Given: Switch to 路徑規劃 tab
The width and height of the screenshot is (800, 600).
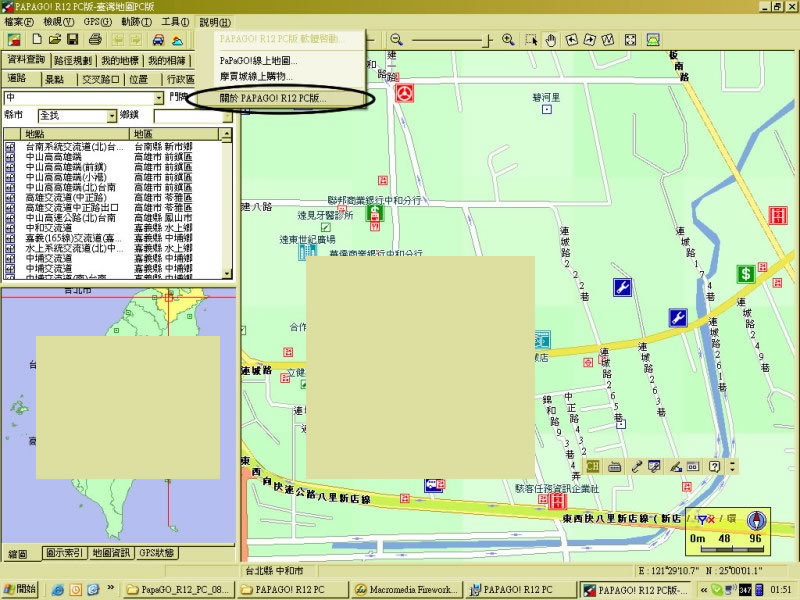Looking at the screenshot, I should (72, 61).
